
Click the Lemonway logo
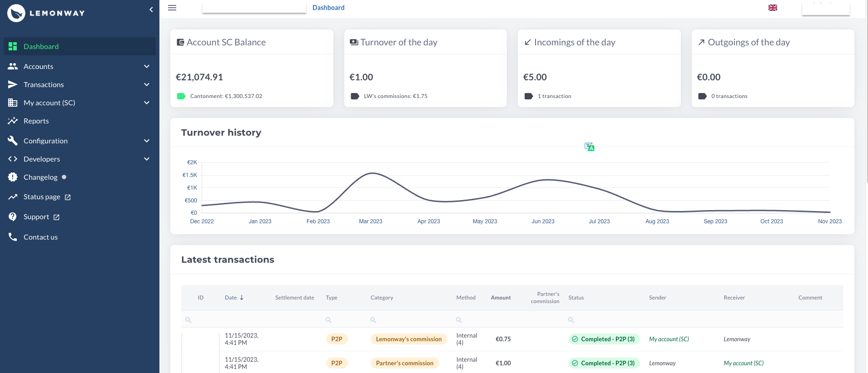[x=46, y=13]
